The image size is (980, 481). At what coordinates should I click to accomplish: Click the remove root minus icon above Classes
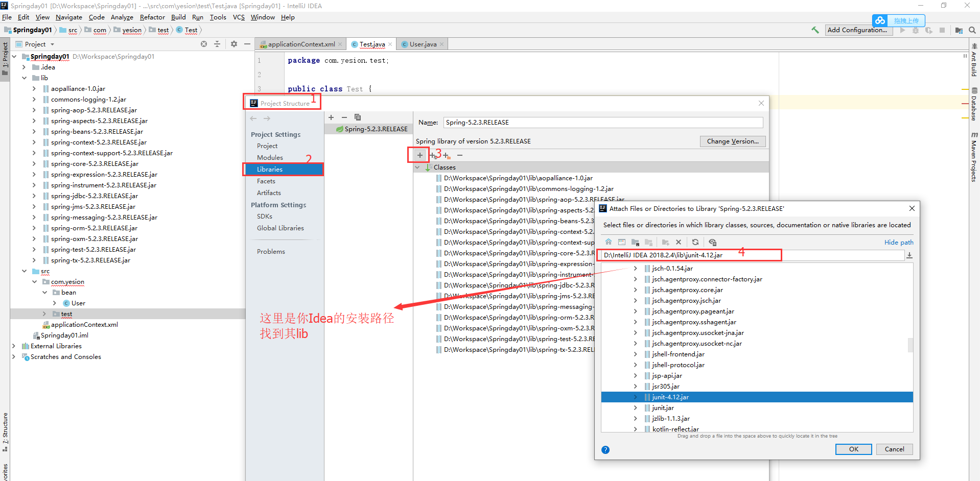click(460, 155)
